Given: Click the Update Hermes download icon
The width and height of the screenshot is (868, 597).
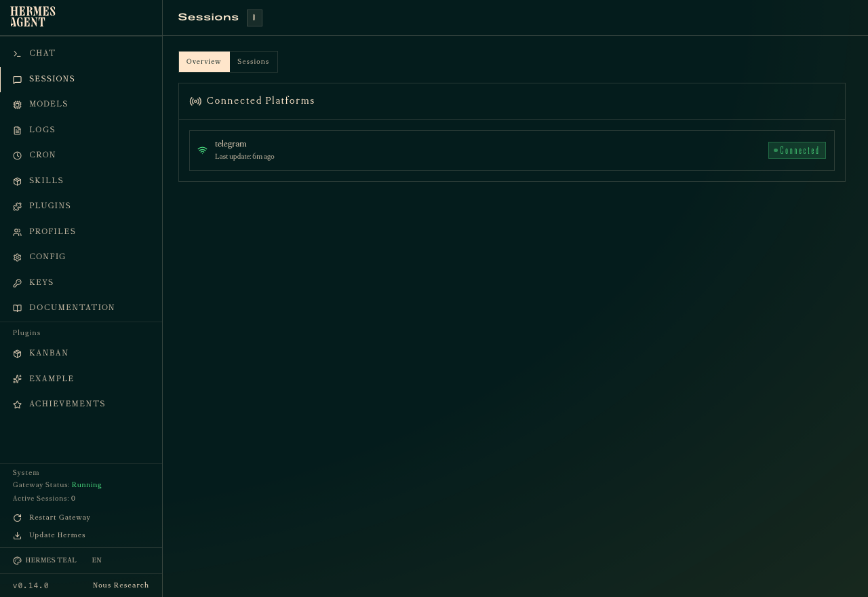Looking at the screenshot, I should 17,535.
